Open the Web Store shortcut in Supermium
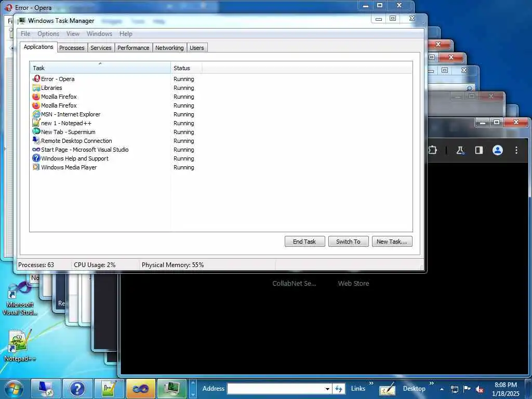Image resolution: width=532 pixels, height=399 pixels. 353,283
